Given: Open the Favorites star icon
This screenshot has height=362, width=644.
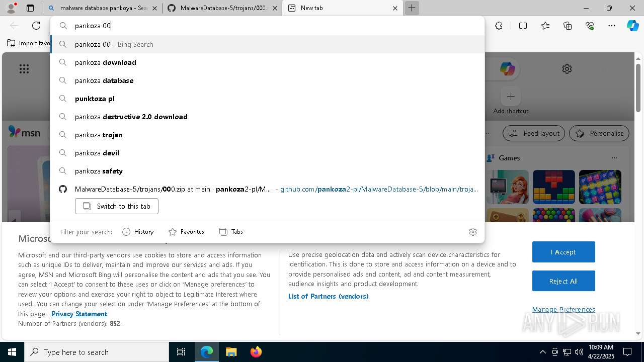Looking at the screenshot, I should click(545, 26).
